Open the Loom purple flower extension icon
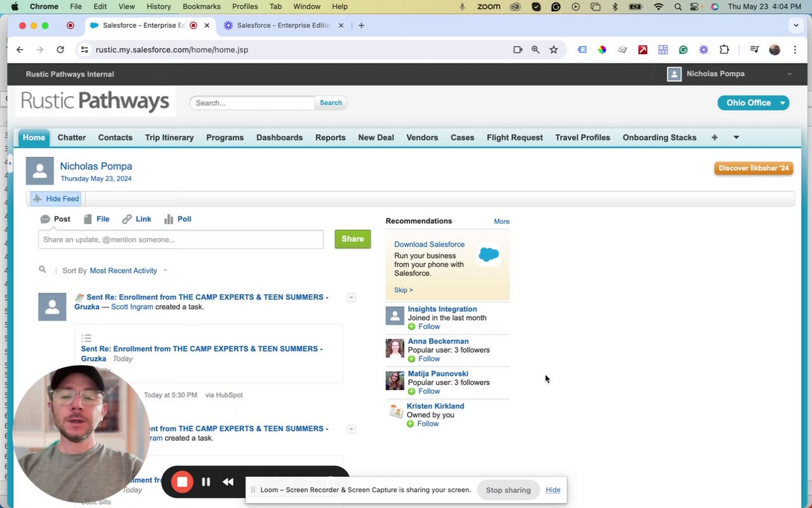 pyautogui.click(x=704, y=50)
